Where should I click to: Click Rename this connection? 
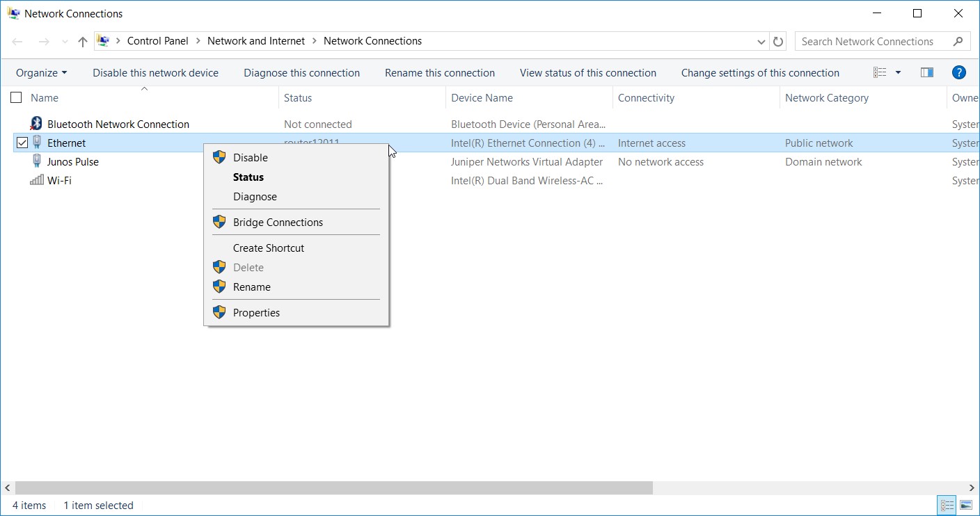[x=440, y=72]
